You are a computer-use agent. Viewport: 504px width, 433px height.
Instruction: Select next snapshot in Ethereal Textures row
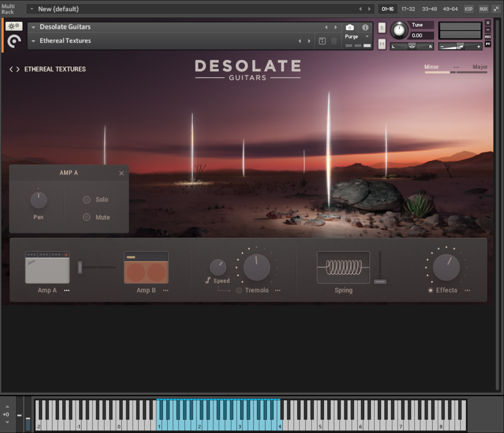(310, 41)
